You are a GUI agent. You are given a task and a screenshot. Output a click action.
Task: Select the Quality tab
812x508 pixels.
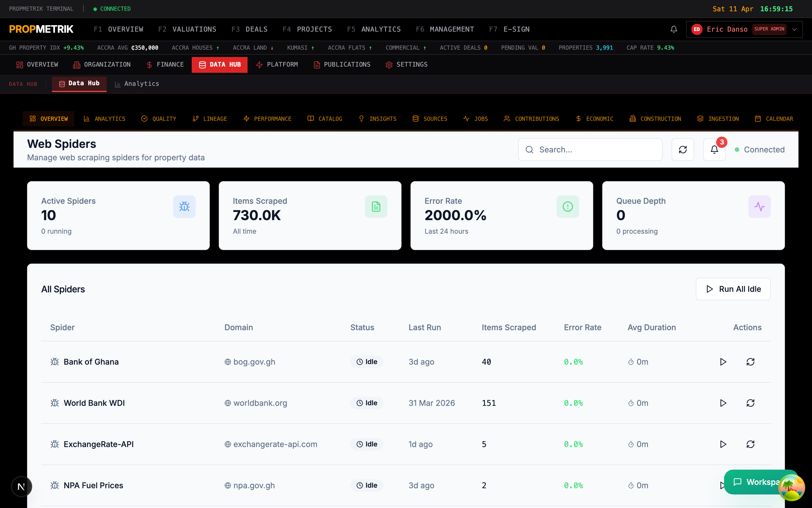coord(159,119)
